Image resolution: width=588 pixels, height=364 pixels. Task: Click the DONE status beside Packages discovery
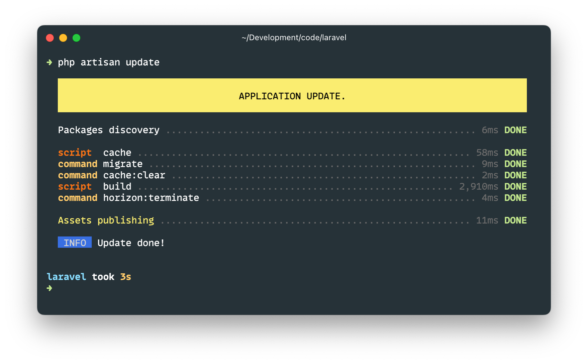[x=515, y=130]
